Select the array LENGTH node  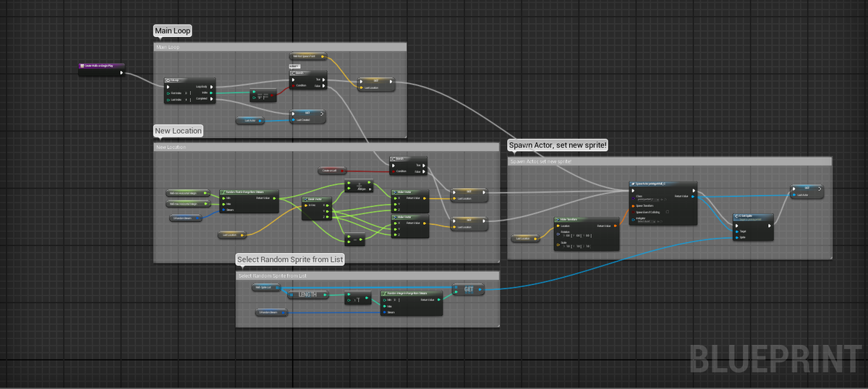click(308, 295)
